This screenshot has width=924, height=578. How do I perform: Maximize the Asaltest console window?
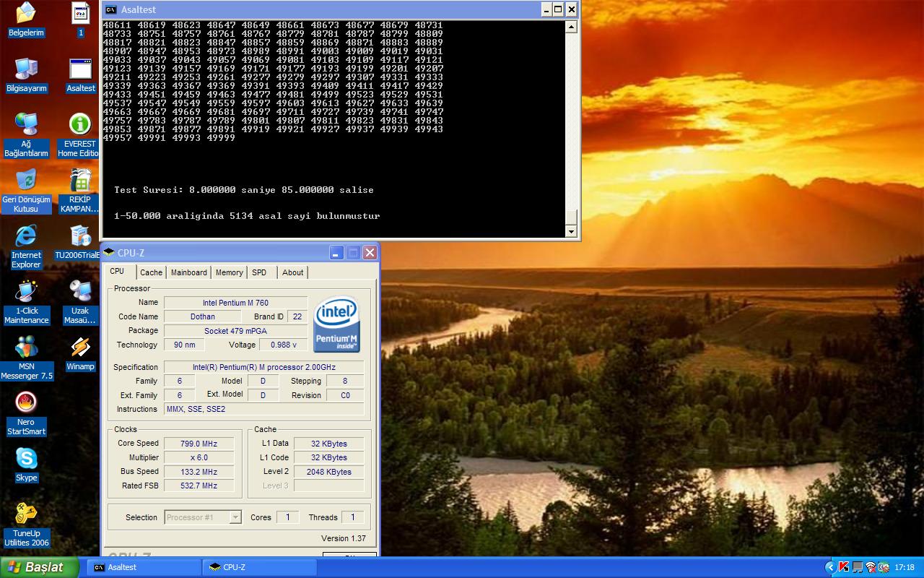[558, 9]
